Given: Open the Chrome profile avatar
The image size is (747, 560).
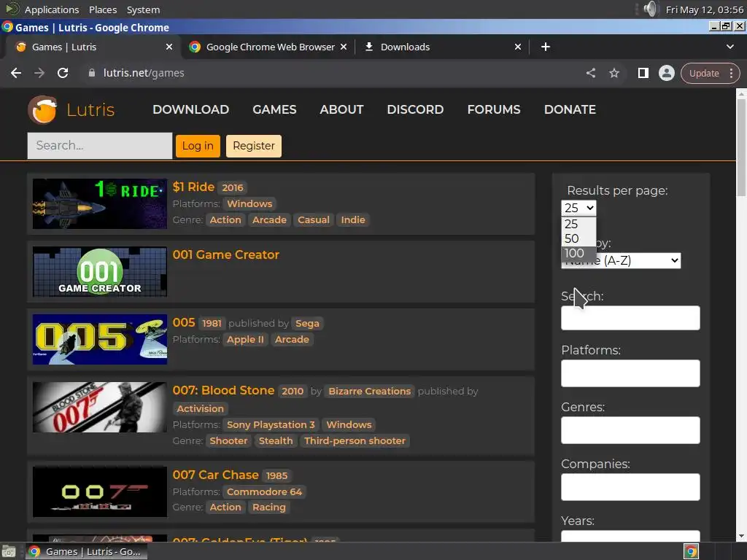Looking at the screenshot, I should pos(667,73).
